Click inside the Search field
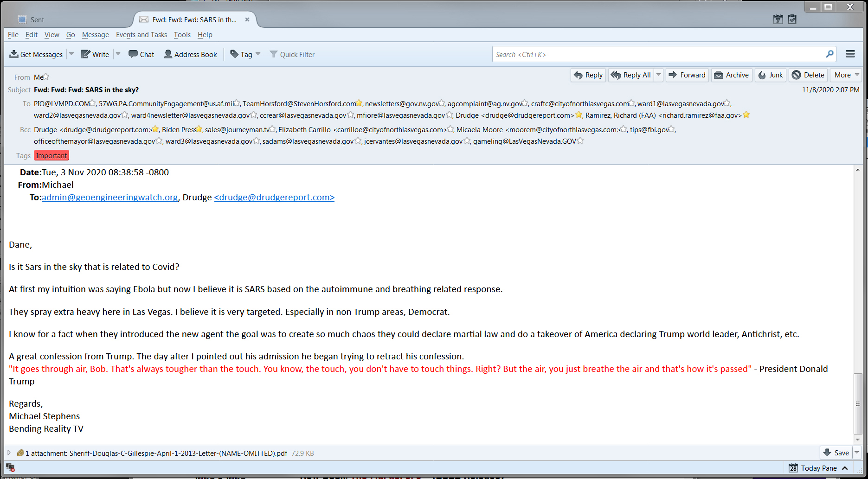This screenshot has width=868, height=479. (x=649, y=54)
